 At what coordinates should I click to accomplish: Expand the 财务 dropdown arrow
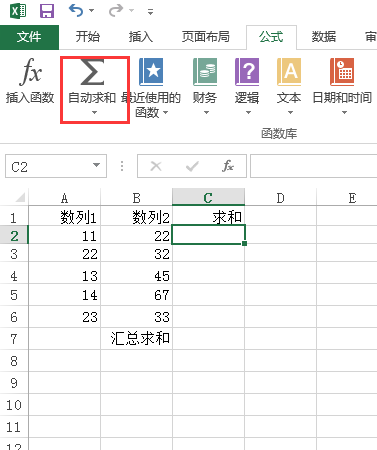[206, 112]
